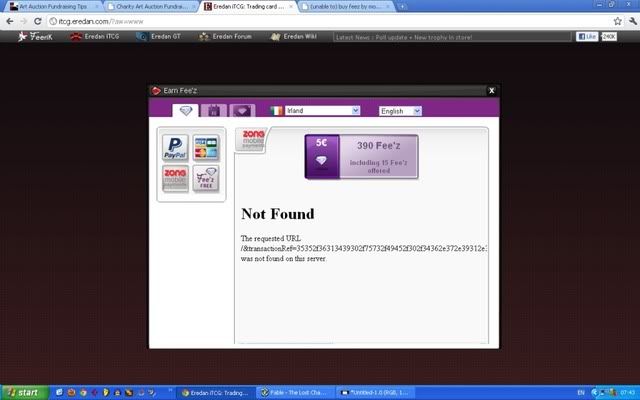The width and height of the screenshot is (640, 400).
Task: Choose the credit card payment icon
Action: click(207, 148)
